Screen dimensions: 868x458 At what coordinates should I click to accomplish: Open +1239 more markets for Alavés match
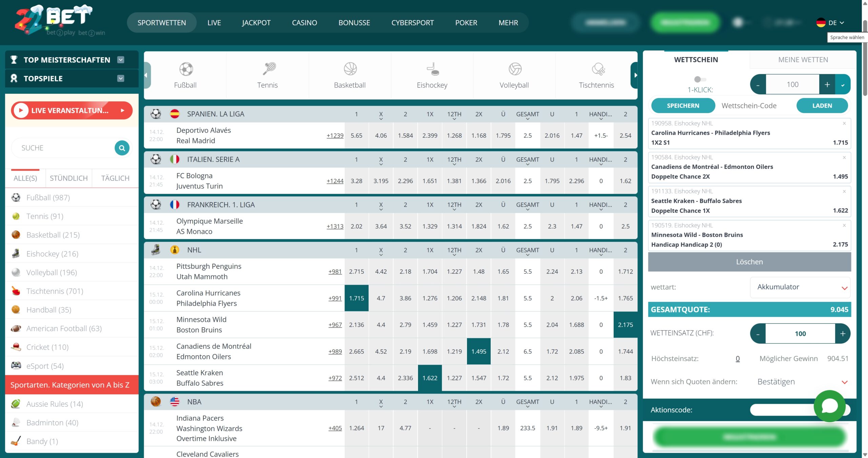pyautogui.click(x=335, y=136)
